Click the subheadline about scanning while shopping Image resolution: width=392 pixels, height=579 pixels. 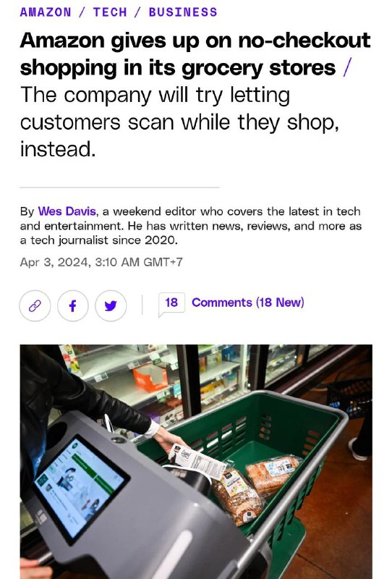[x=179, y=122]
